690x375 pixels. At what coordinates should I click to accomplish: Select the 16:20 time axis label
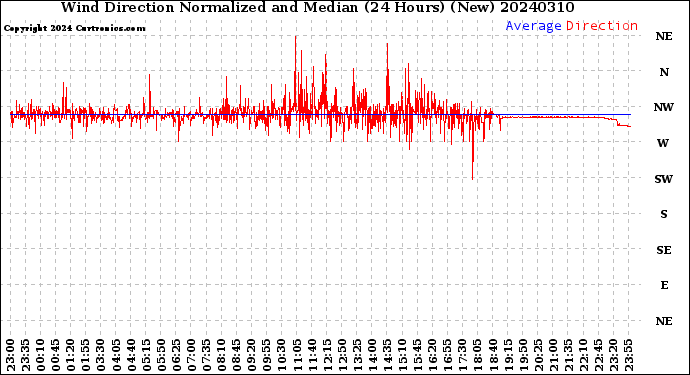pos(433,356)
